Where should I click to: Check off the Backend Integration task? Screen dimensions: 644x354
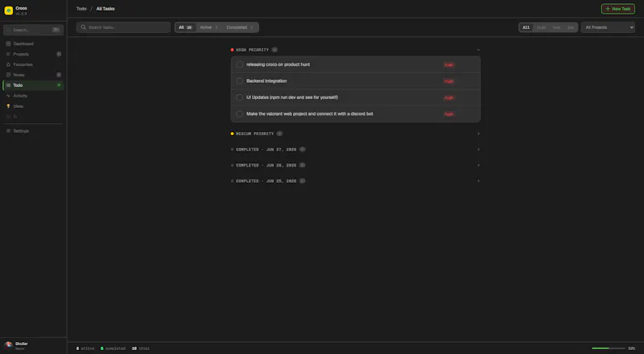pos(239,81)
